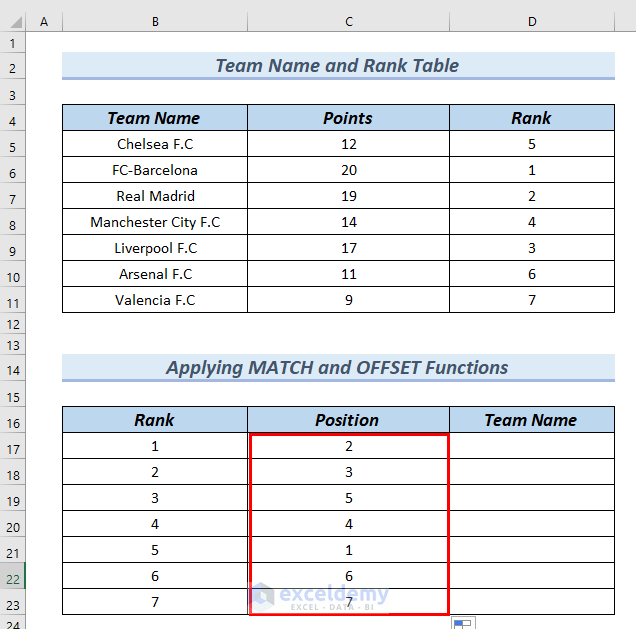Click the 'Position' header cell
The image size is (636, 629).
coord(348,420)
